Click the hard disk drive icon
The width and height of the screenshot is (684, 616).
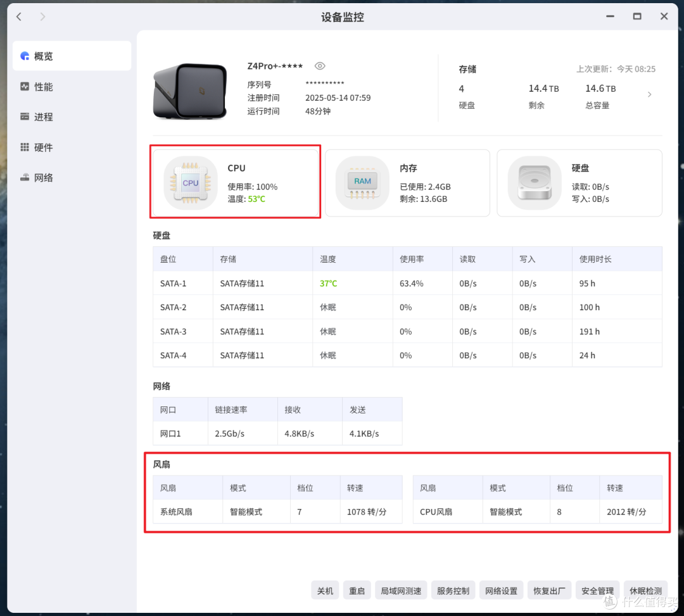(x=535, y=183)
